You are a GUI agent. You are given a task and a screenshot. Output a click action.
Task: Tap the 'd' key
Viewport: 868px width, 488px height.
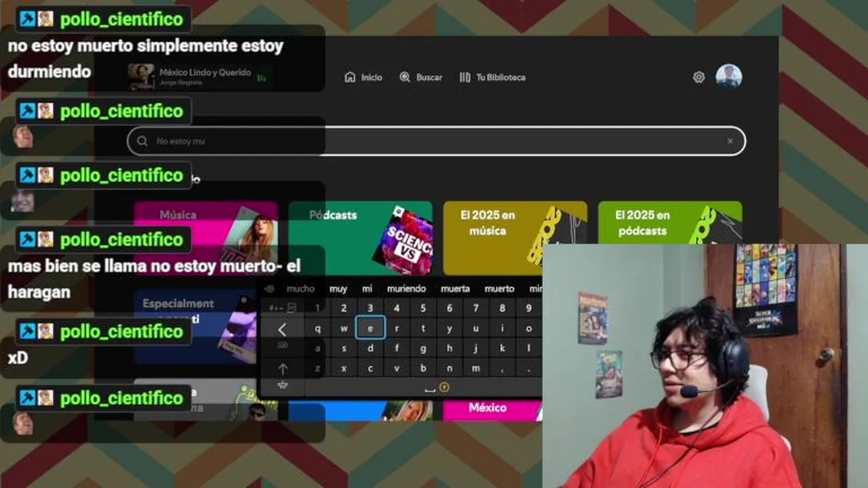(370, 348)
